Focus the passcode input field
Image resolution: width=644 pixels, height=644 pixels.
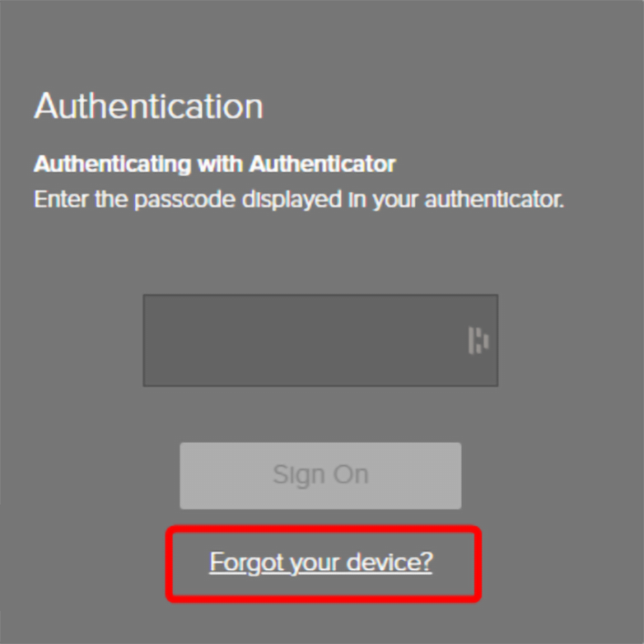(304, 341)
